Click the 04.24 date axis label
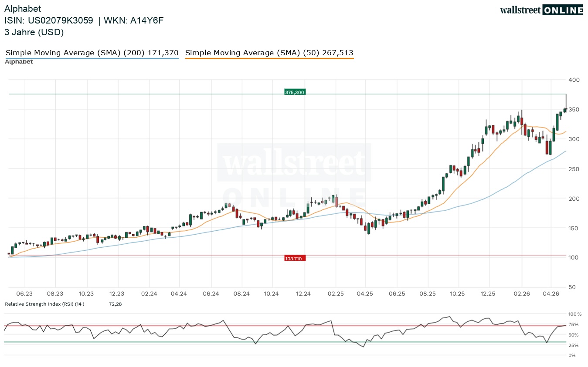The width and height of the screenshot is (588, 367). point(179,294)
